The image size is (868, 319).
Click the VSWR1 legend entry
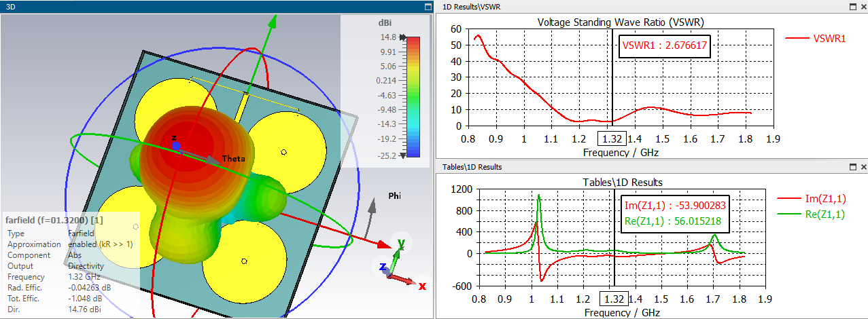click(x=816, y=39)
